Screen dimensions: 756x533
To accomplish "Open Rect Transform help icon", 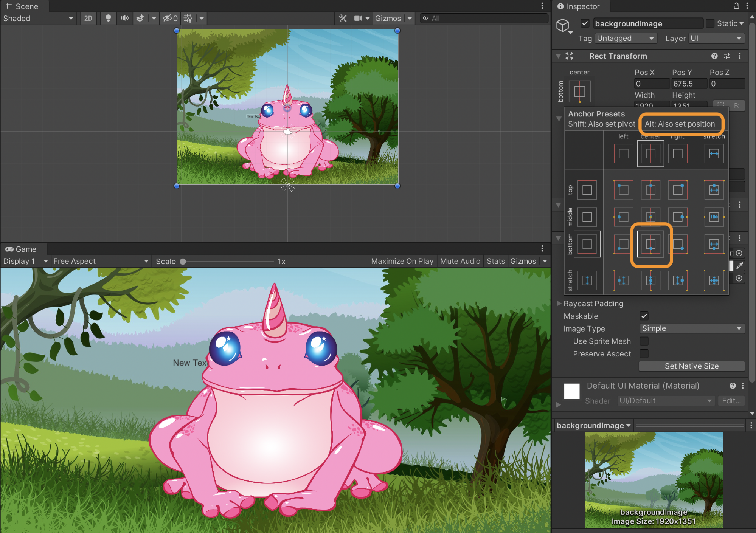I will 714,56.
